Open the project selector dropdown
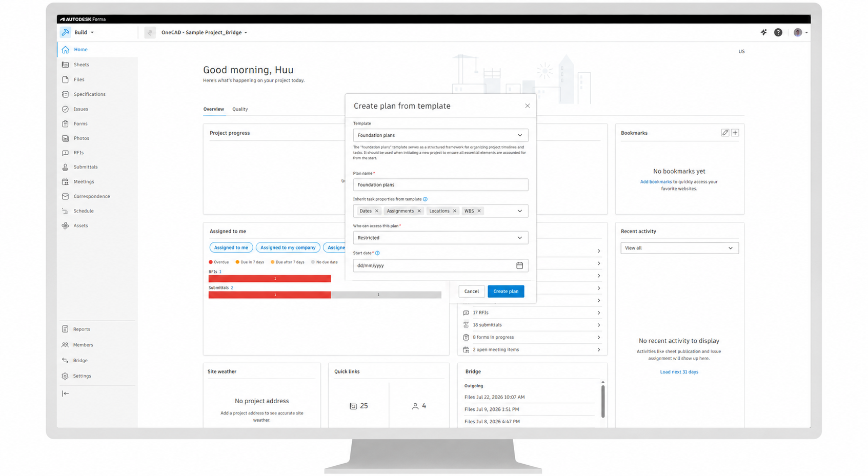The height and width of the screenshot is (476, 868). click(x=204, y=32)
